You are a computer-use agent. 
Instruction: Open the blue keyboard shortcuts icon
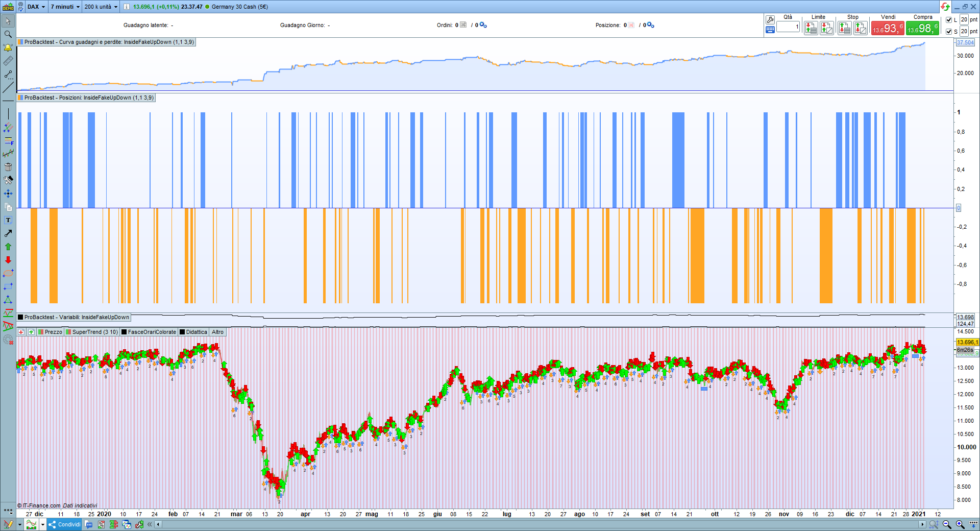coord(770,30)
